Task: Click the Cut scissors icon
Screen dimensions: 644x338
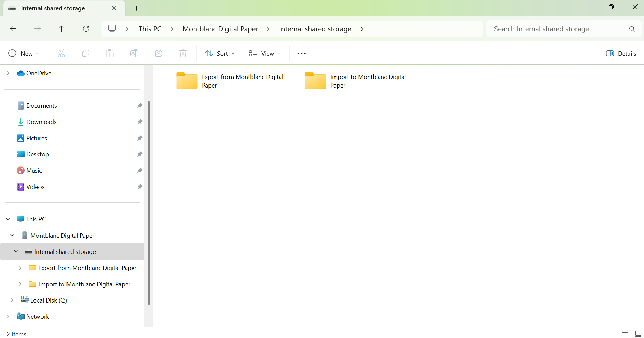Action: coord(61,53)
